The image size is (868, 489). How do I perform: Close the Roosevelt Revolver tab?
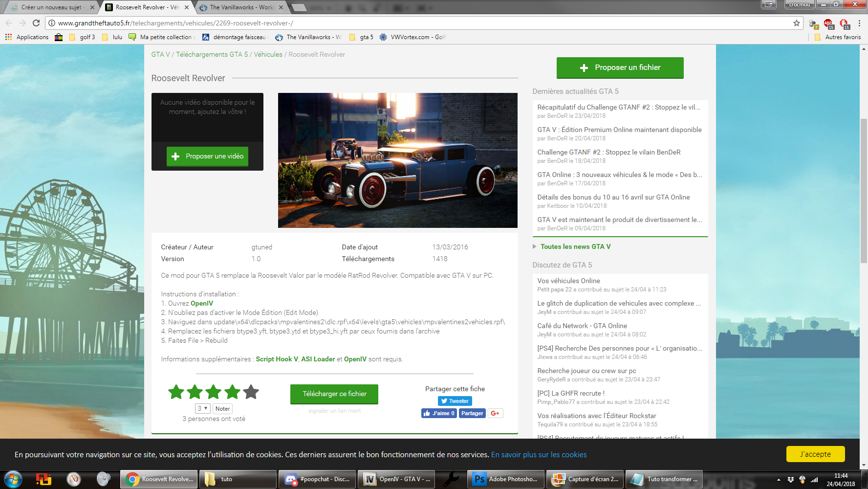(x=187, y=7)
